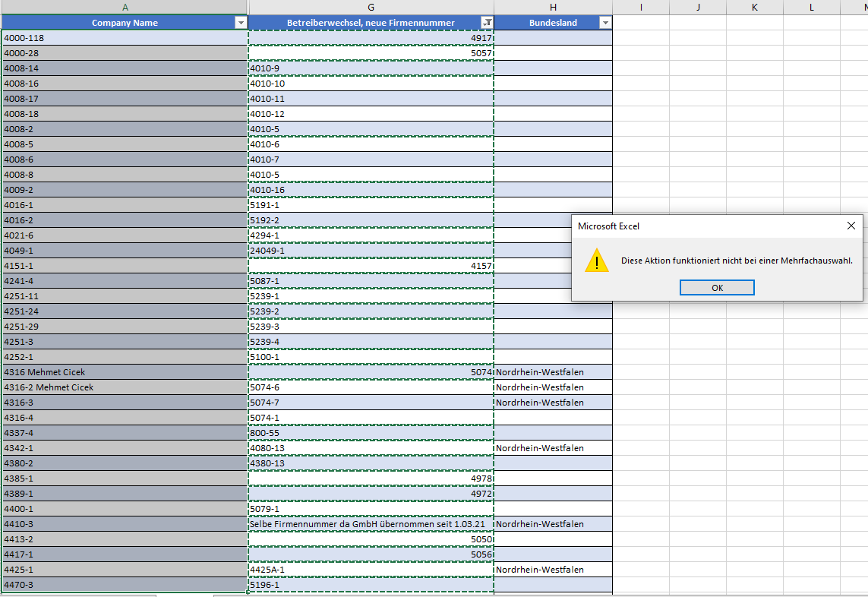Select the entire column G header
Viewport: 868px width, 597px height.
371,7
